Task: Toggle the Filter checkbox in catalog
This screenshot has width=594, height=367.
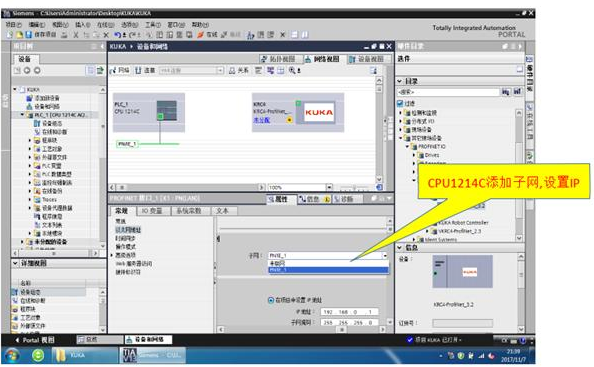Action: click(x=400, y=103)
